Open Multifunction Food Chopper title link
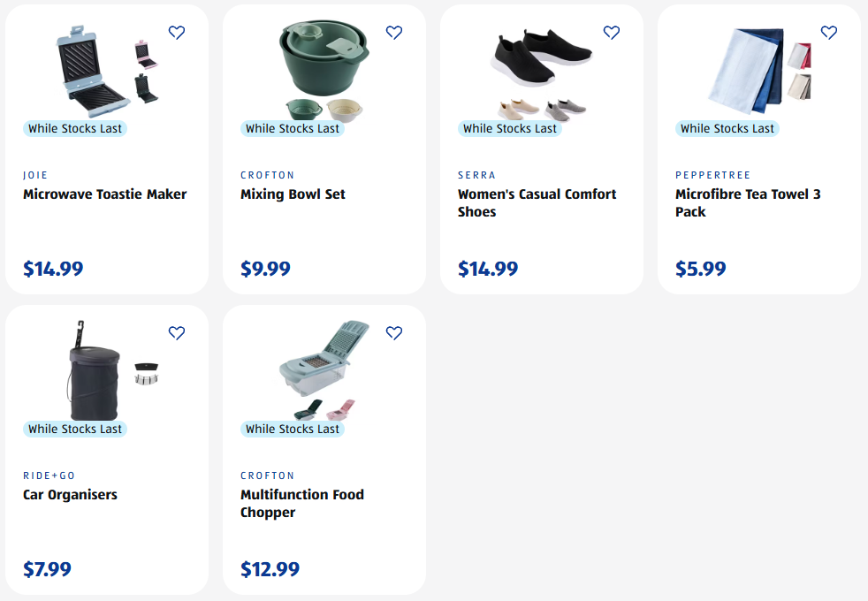The height and width of the screenshot is (601, 868). click(301, 503)
